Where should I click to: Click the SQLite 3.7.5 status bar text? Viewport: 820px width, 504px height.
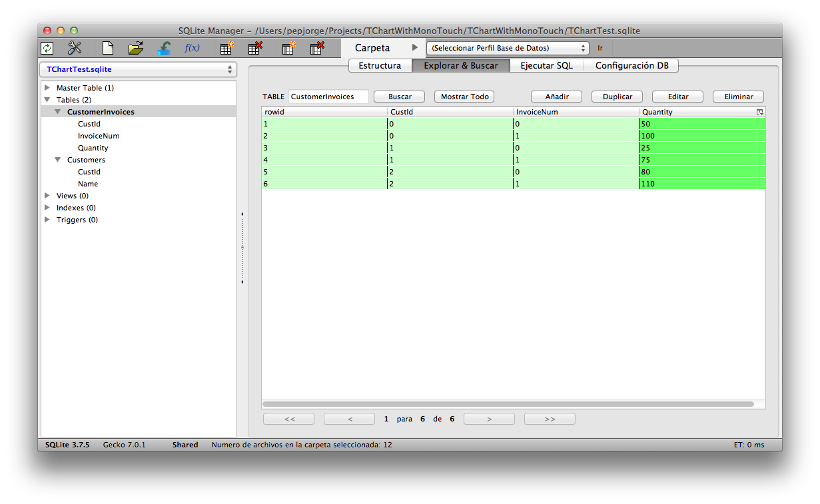(67, 445)
